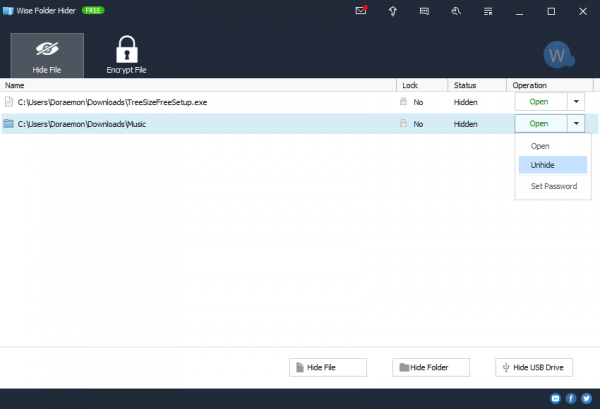Click the Hide File button at bottom
The height and width of the screenshot is (409, 600).
328,367
